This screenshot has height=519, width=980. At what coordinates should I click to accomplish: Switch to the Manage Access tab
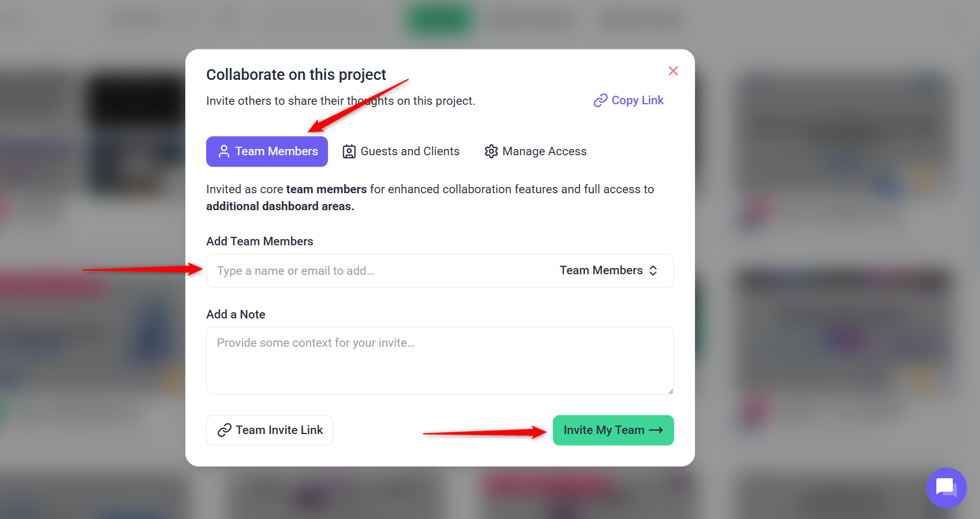click(544, 151)
